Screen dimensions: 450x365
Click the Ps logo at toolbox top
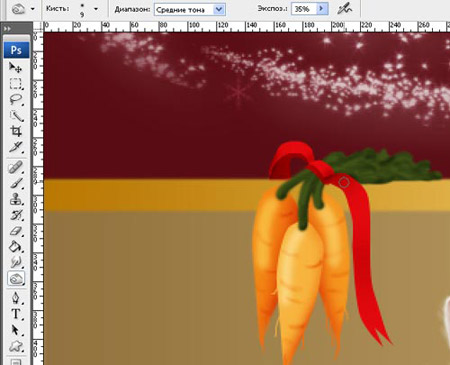pyautogui.click(x=17, y=50)
